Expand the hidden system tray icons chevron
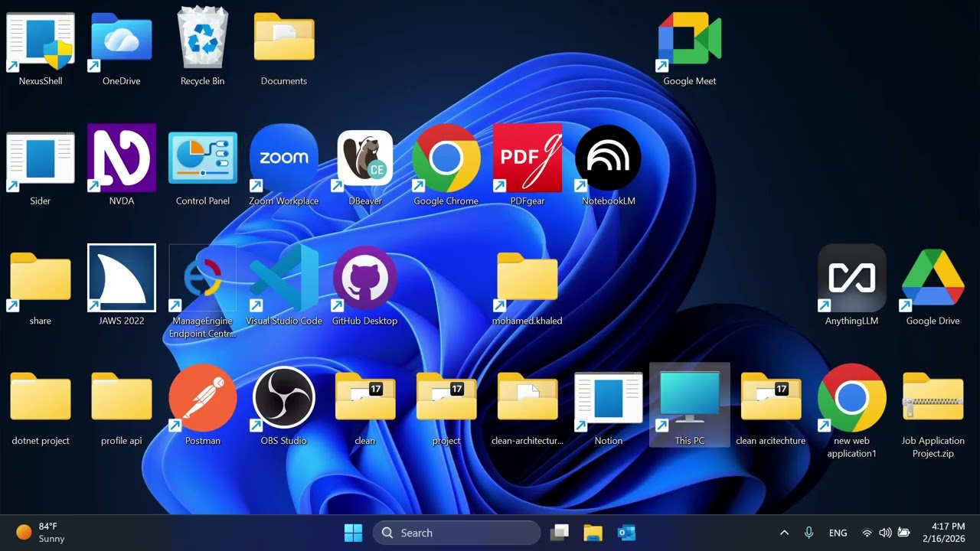Viewport: 980px width, 551px height. click(784, 533)
